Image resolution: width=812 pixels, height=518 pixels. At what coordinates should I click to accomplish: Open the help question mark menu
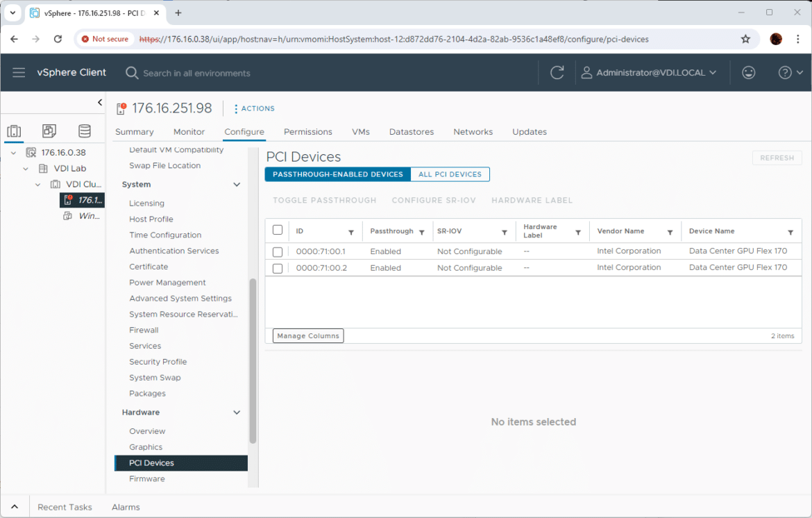point(790,72)
